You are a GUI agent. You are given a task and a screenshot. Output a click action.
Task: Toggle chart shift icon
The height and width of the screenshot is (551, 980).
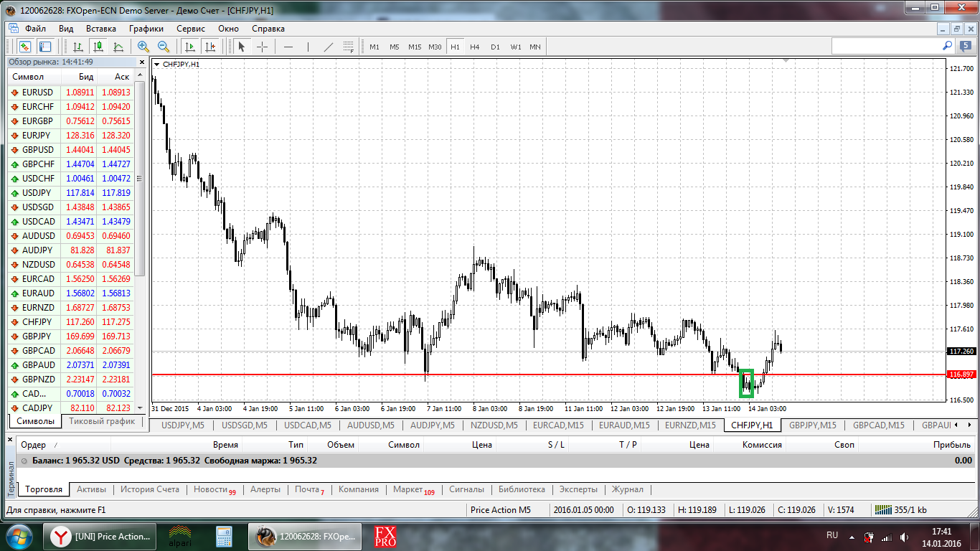[x=210, y=47]
